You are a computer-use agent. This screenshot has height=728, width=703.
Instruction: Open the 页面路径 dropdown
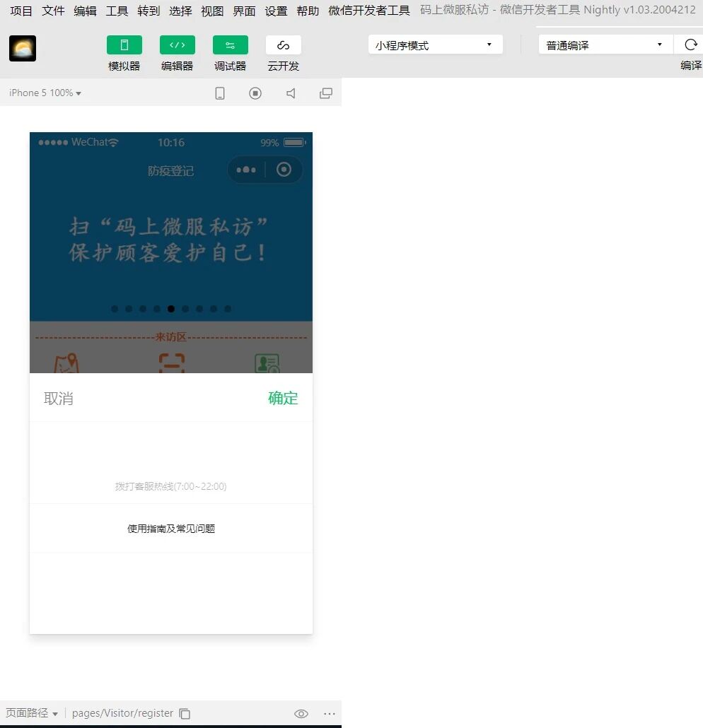click(x=32, y=712)
